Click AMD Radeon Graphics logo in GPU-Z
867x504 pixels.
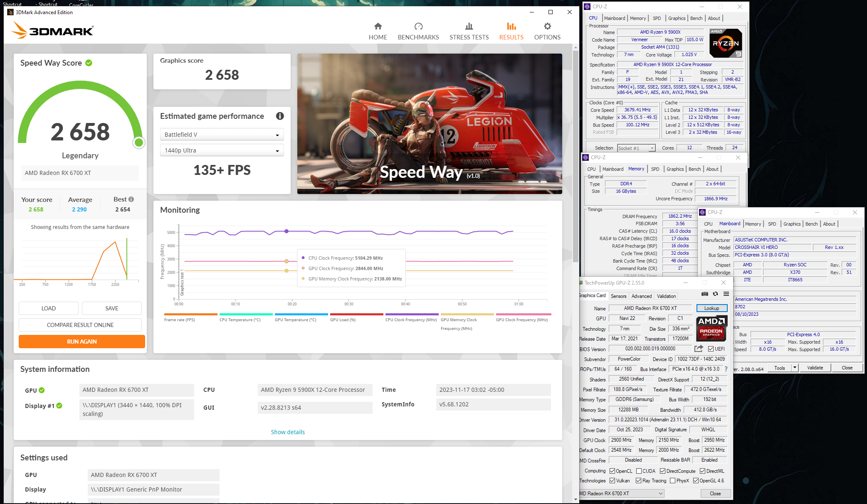coord(711,328)
